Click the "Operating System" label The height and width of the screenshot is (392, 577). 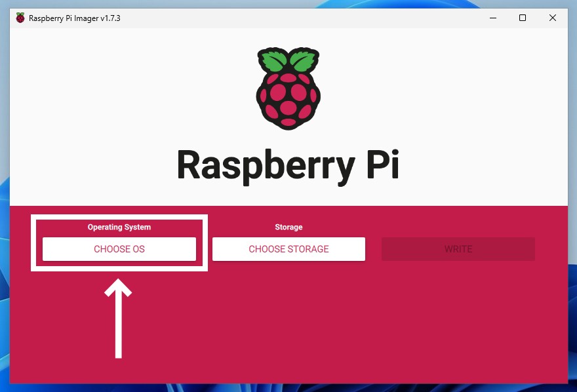[x=119, y=227]
